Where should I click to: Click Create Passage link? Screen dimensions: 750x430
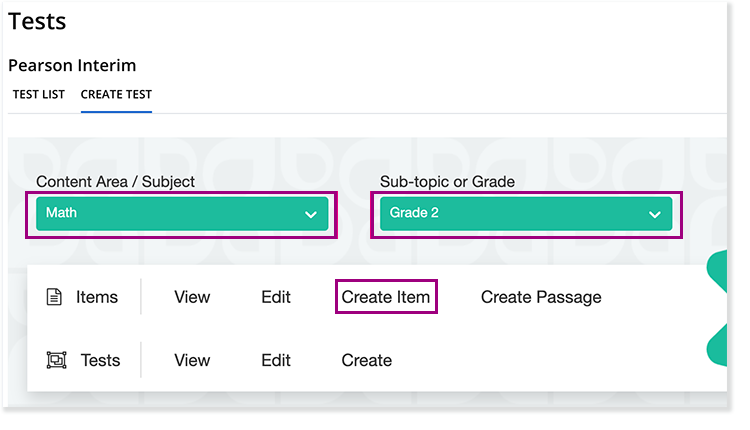pyautogui.click(x=541, y=297)
